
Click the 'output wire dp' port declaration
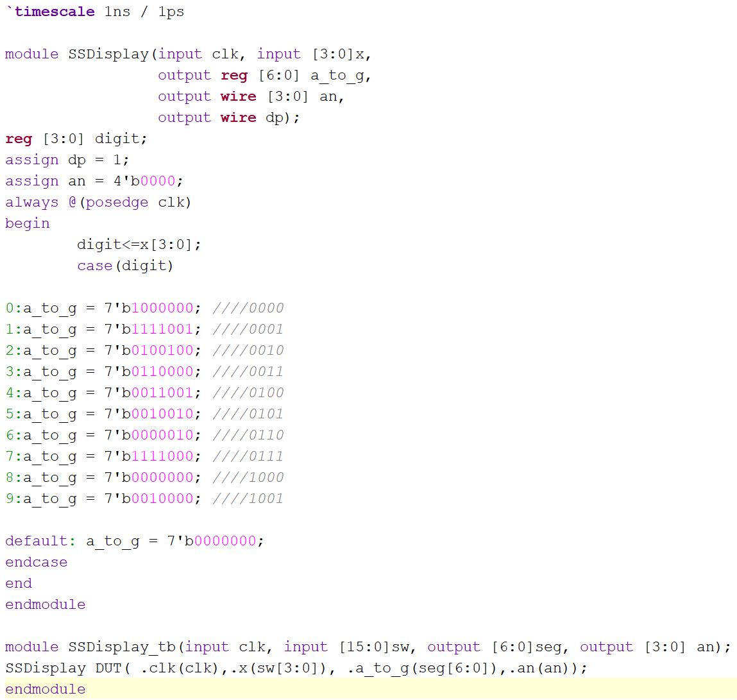tap(228, 117)
